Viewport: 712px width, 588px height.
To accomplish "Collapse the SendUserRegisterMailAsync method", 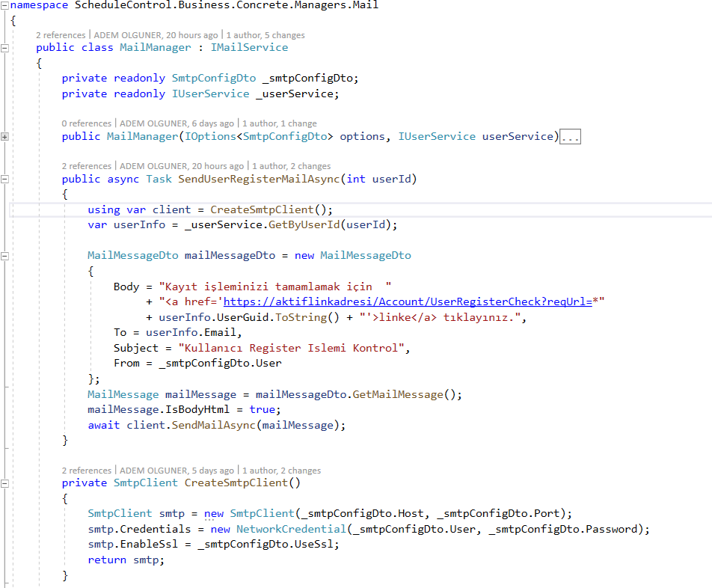I will (4, 180).
